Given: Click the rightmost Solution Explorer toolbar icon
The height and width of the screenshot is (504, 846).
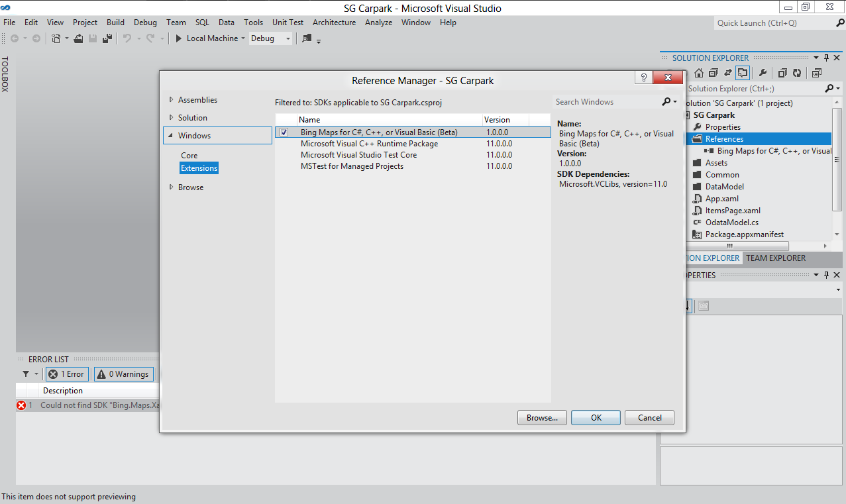Looking at the screenshot, I should click(816, 73).
